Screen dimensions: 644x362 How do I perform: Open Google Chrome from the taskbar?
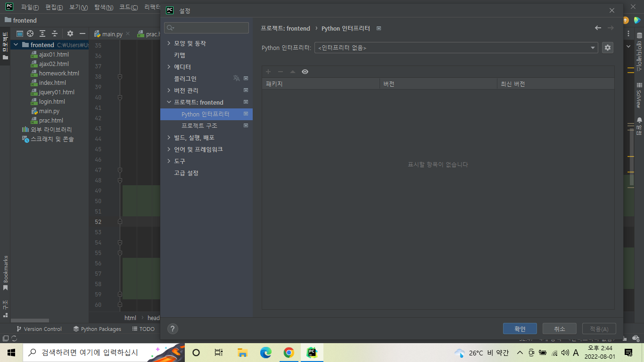[x=289, y=353]
